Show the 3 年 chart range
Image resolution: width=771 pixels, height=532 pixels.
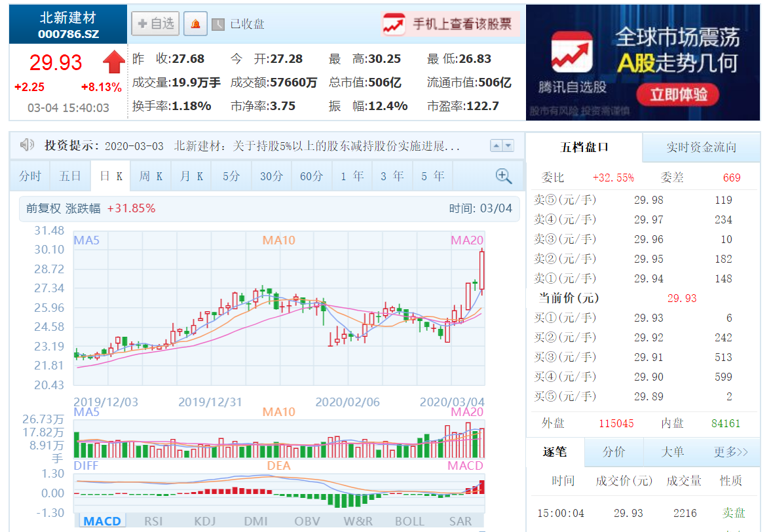point(392,176)
